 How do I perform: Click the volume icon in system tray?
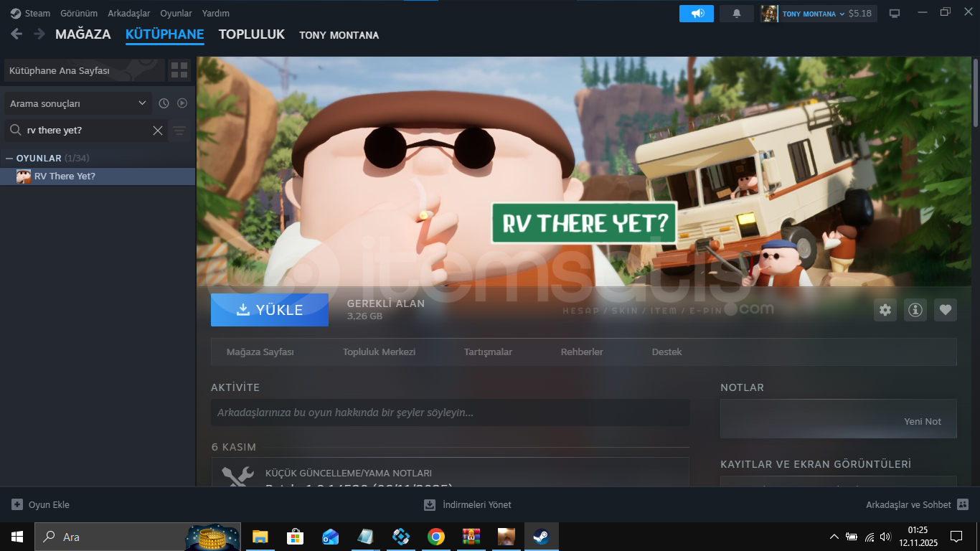coord(885,537)
